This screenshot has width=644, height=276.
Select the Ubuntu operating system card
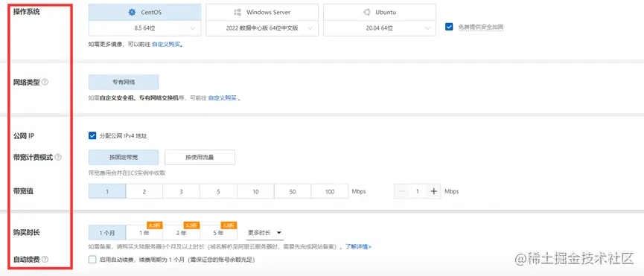point(380,13)
